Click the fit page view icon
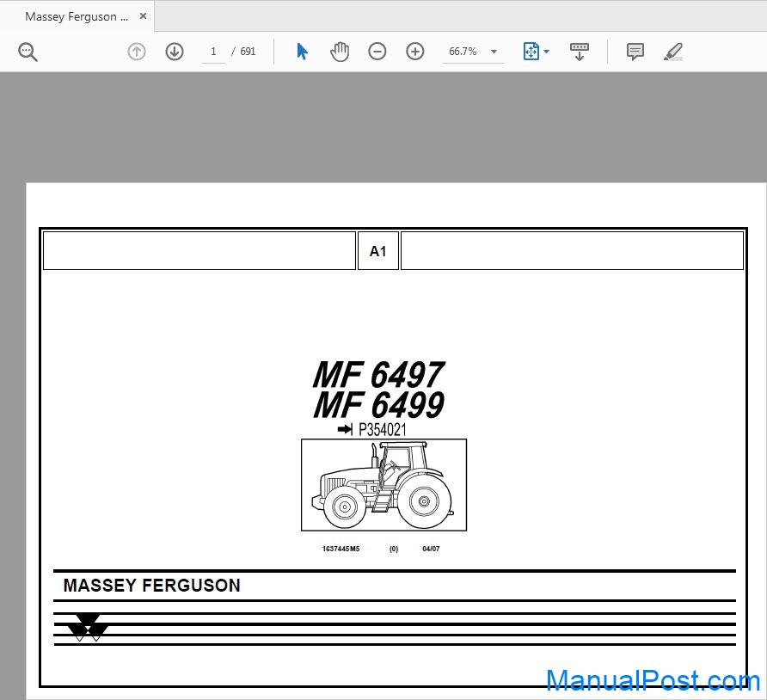Viewport: 767px width, 700px height. point(531,52)
